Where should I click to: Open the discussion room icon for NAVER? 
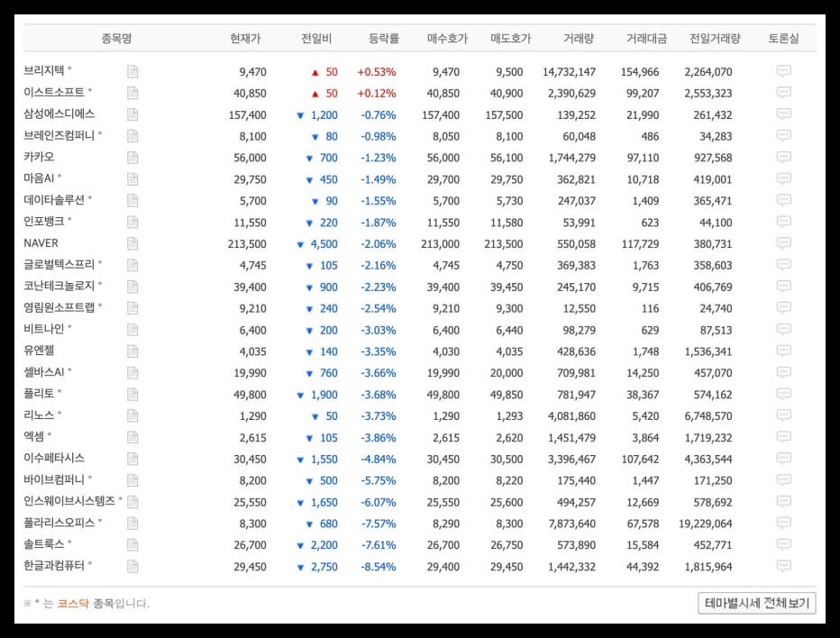(x=784, y=243)
